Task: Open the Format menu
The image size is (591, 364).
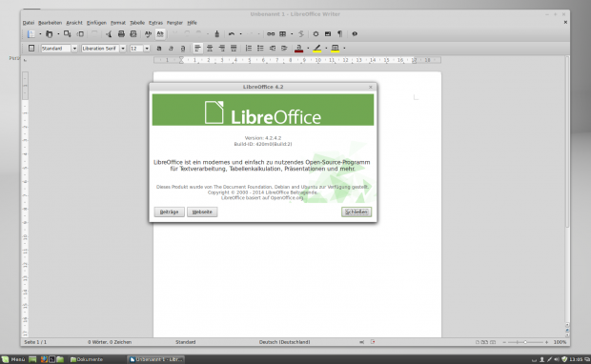Action: [x=118, y=23]
